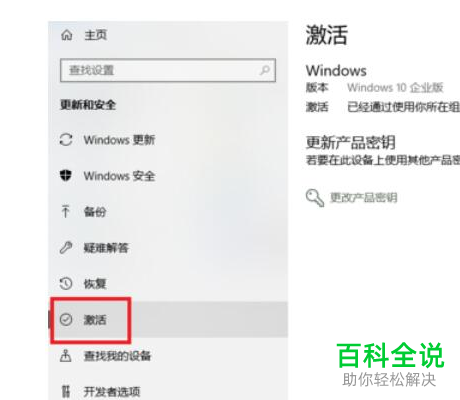The width and height of the screenshot is (460, 400).
Task: Click the key icon beside 更改产品密钥
Action: (x=315, y=198)
